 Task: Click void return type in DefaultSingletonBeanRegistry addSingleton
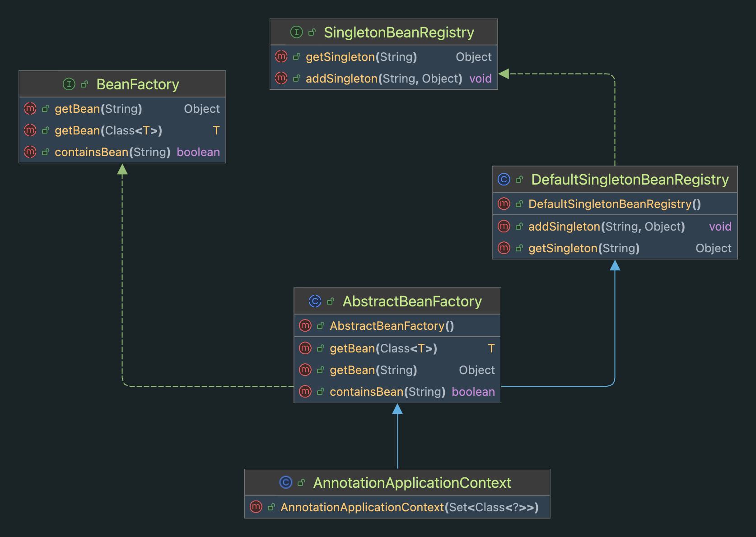coord(720,226)
